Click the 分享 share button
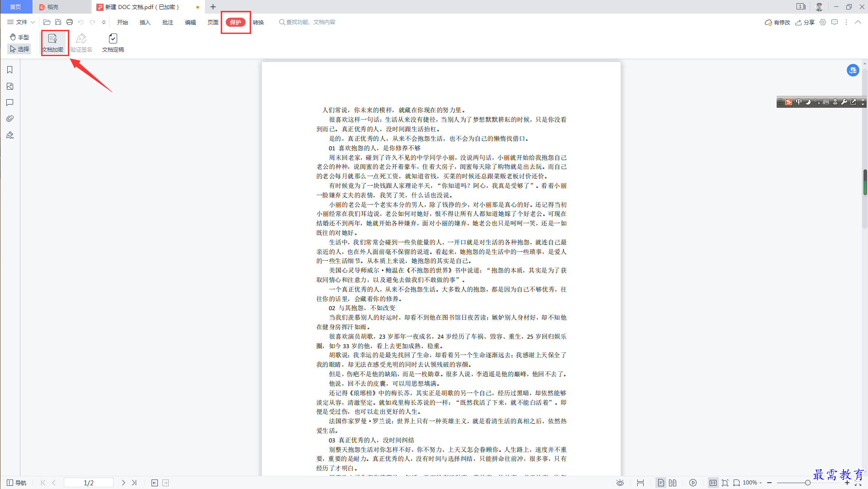868x489 pixels. pos(805,22)
